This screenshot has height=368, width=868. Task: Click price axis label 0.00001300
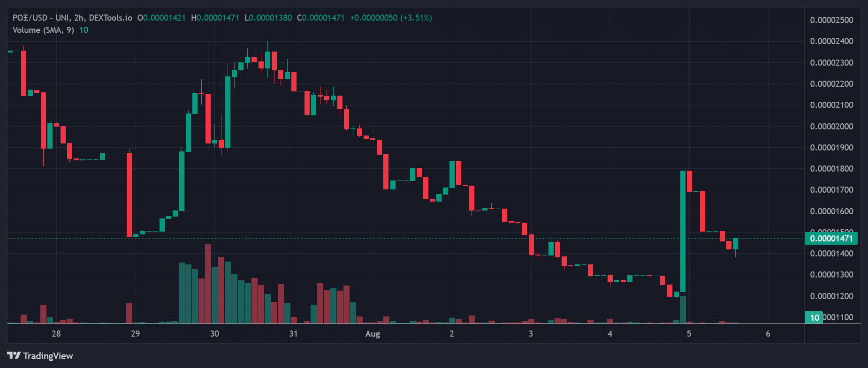[831, 275]
